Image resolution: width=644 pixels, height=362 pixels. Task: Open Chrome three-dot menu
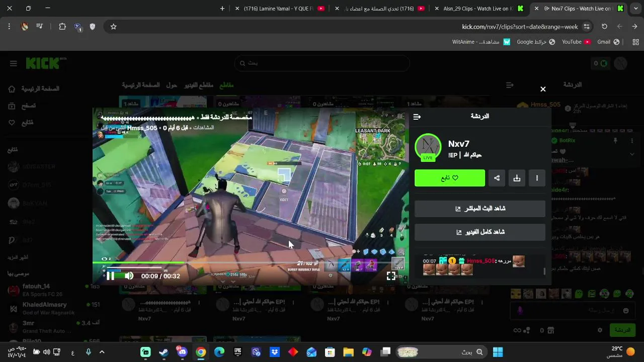tap(9, 27)
